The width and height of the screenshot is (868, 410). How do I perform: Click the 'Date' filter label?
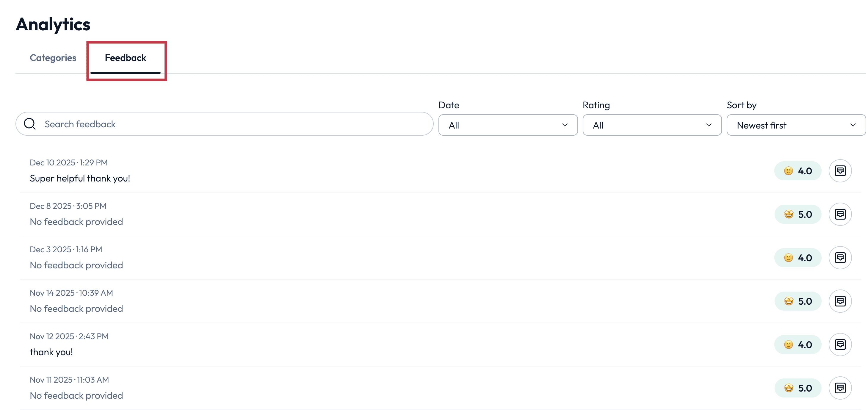click(x=449, y=105)
